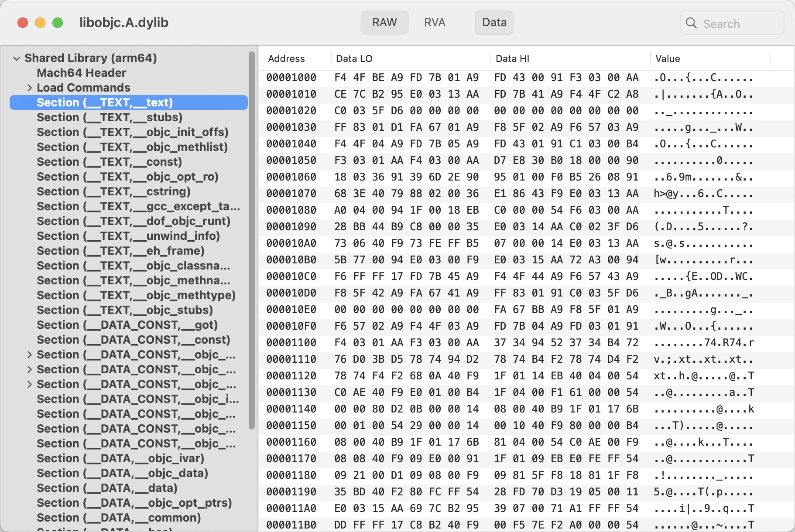795x532 pixels.
Task: Click value text '.....{E..OD..WC.'
Action: pos(703,276)
